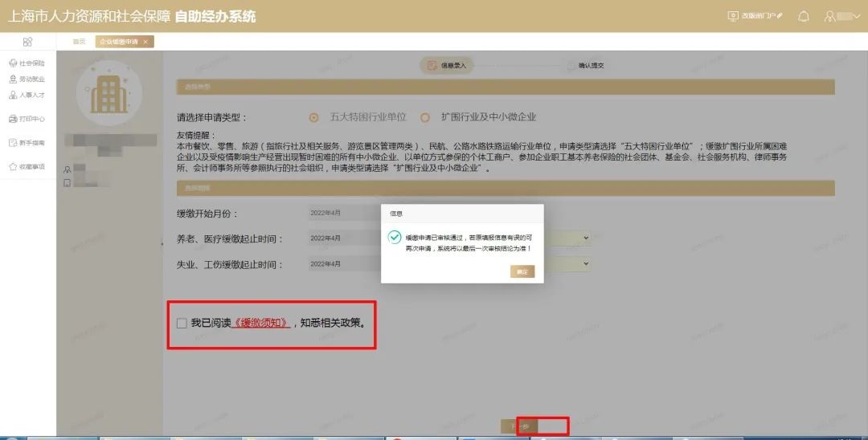
Task: Open the 社会保险 sidebar section
Action: point(27,63)
